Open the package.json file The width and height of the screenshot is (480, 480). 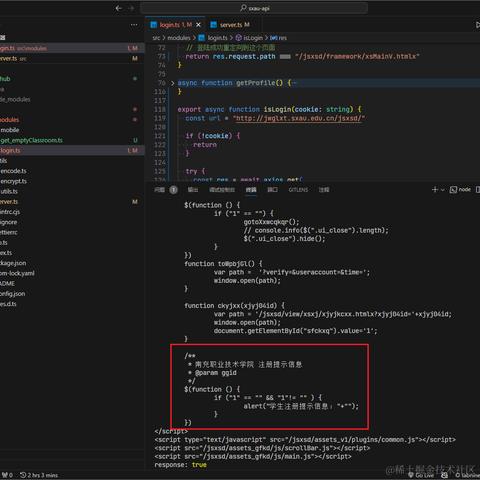pos(13,263)
